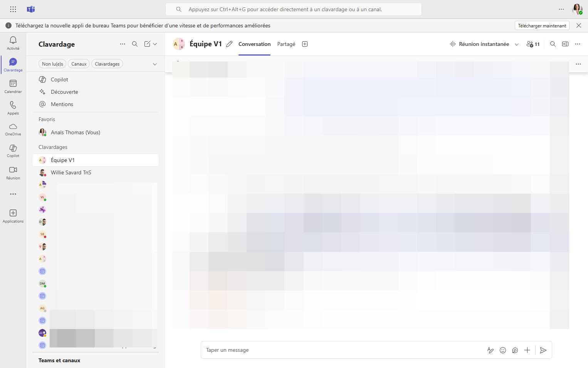Open the text formatting options in compose box
The width and height of the screenshot is (588, 368).
[x=491, y=350]
